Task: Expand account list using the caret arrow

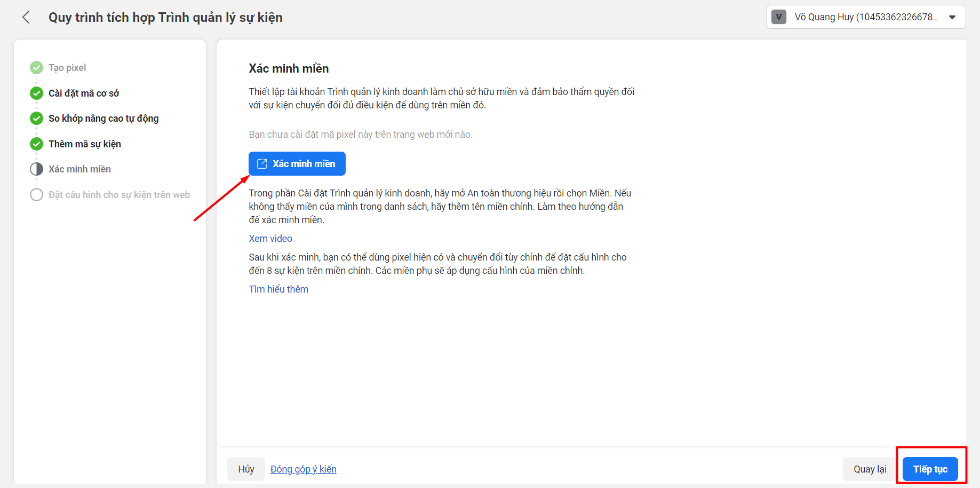Action: tap(952, 17)
